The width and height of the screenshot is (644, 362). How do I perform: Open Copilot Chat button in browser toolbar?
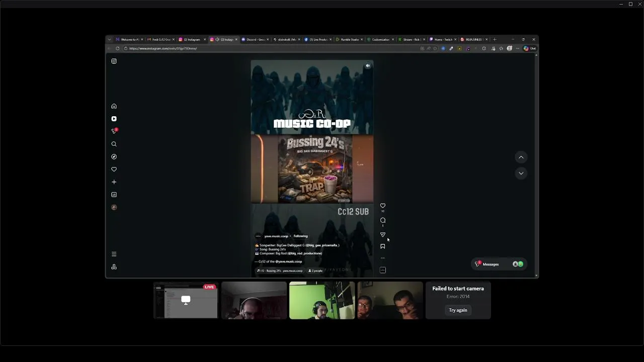coord(530,48)
